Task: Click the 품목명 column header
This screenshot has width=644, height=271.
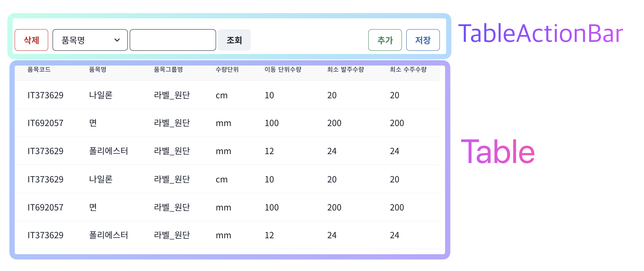Action: [x=97, y=69]
